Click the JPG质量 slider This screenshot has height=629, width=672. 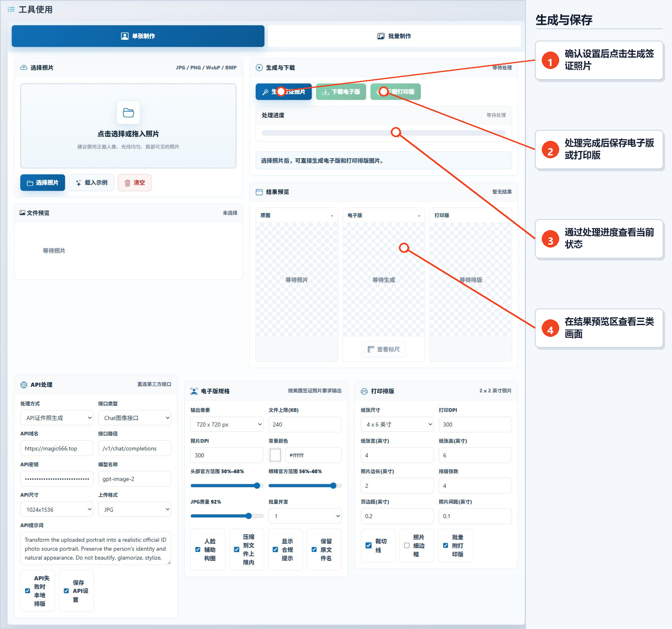227,516
